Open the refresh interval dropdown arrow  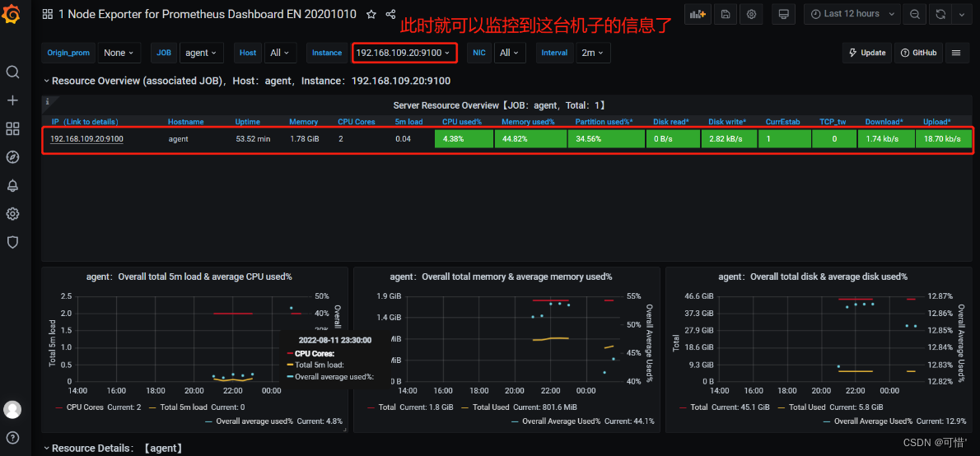[960, 14]
